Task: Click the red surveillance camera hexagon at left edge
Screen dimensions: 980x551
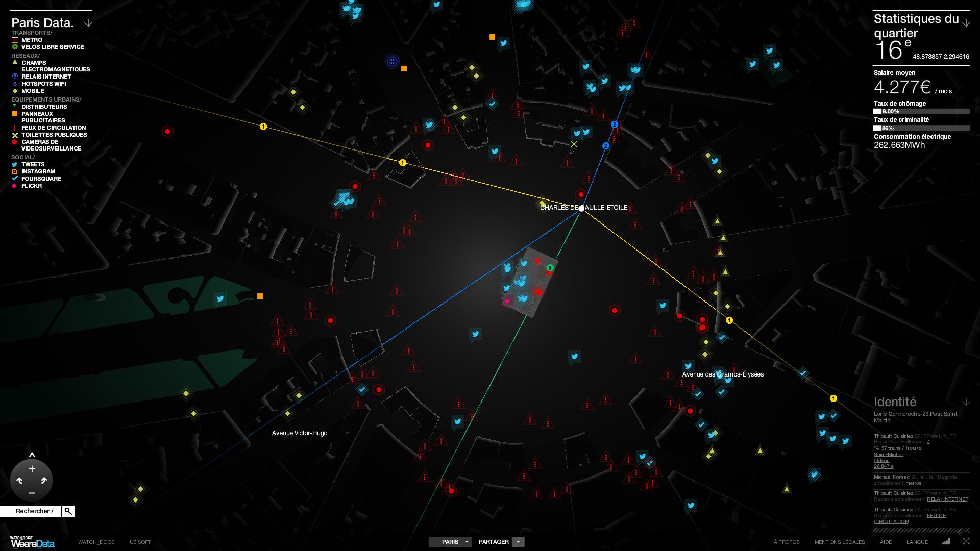Action: pos(167,132)
